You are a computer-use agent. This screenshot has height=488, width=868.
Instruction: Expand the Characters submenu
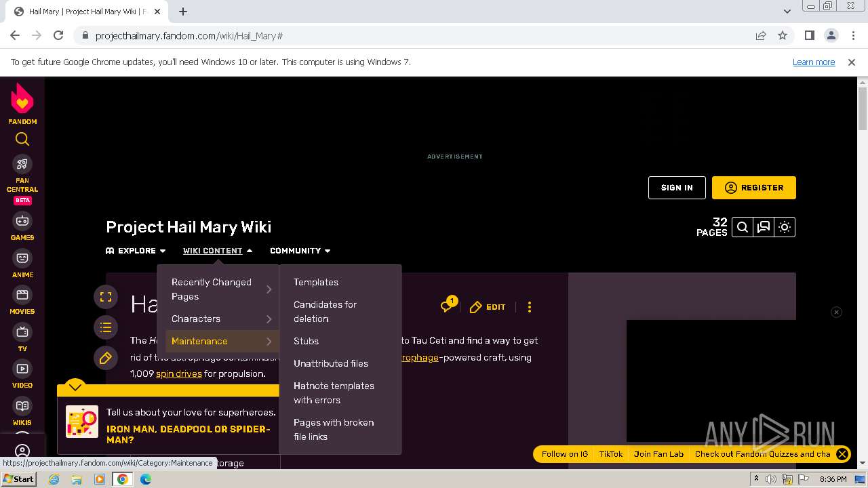[221, 319]
